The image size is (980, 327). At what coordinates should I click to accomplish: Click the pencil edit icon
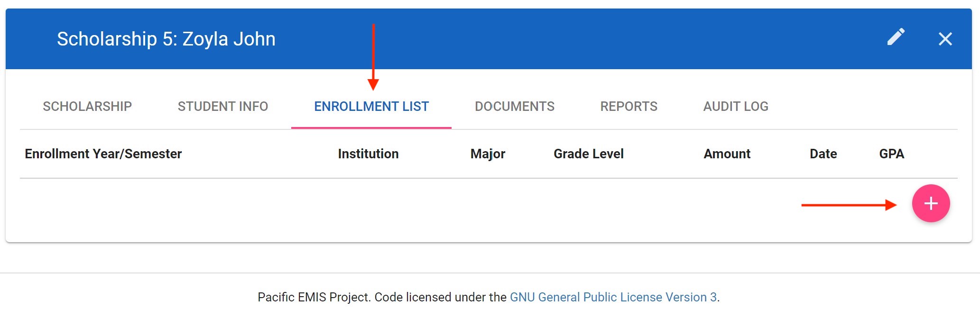896,37
